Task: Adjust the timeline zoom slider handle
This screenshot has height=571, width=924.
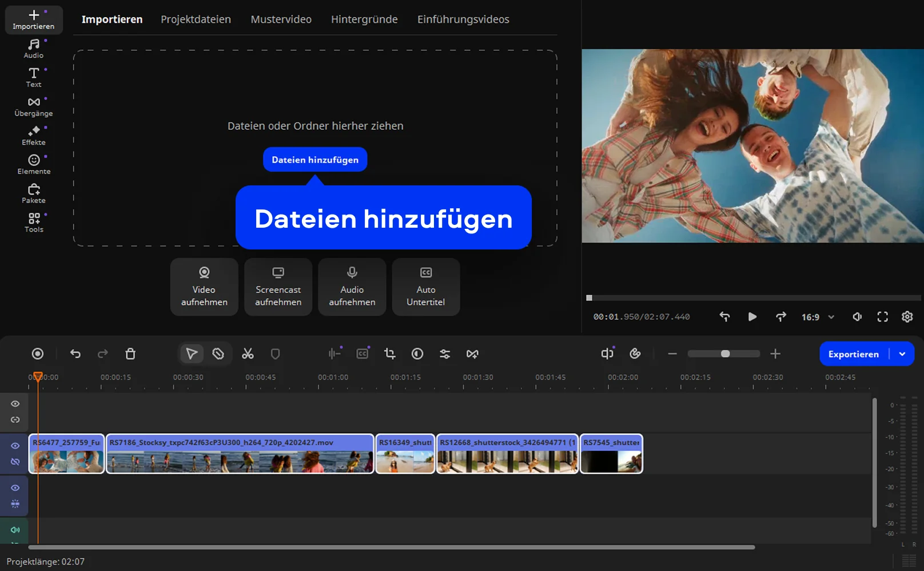Action: pyautogui.click(x=725, y=354)
